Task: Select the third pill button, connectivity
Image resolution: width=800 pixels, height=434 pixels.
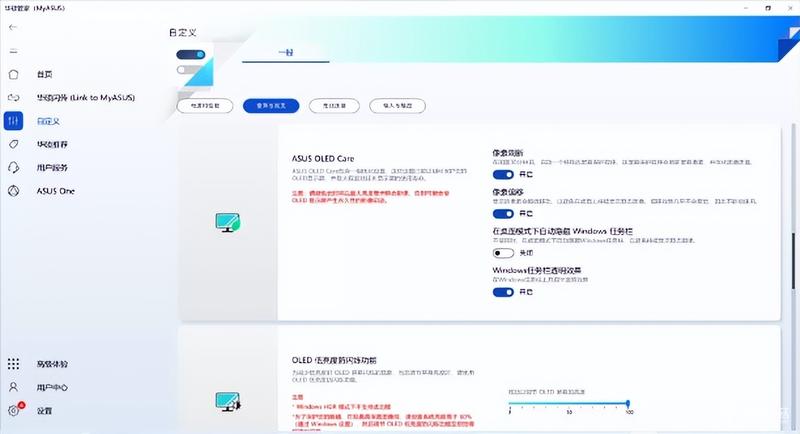Action: [334, 106]
